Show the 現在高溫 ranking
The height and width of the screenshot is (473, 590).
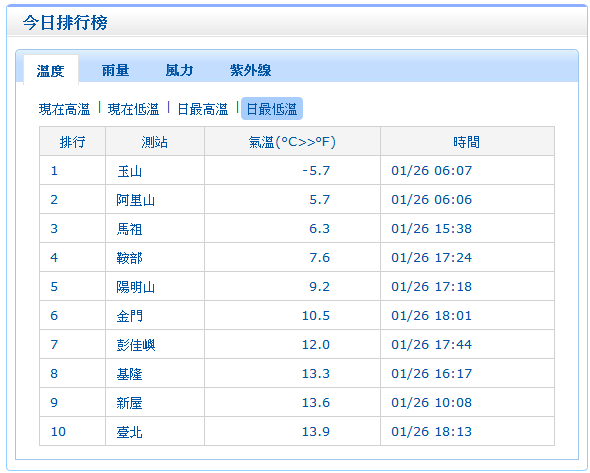click(x=64, y=109)
